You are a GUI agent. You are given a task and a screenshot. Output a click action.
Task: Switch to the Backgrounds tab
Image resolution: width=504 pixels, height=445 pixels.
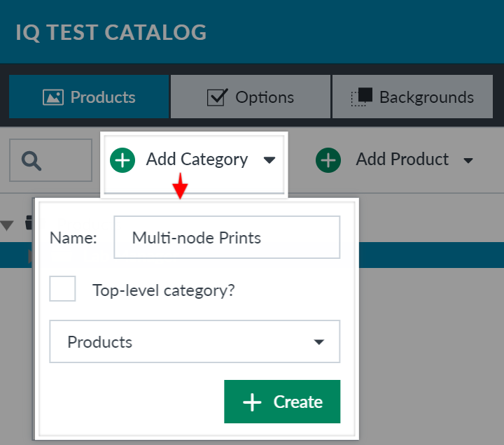pyautogui.click(x=412, y=97)
